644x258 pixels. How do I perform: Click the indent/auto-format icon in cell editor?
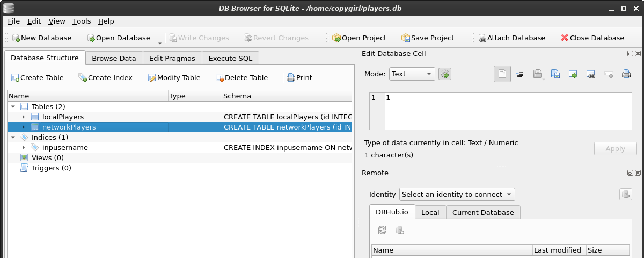520,74
